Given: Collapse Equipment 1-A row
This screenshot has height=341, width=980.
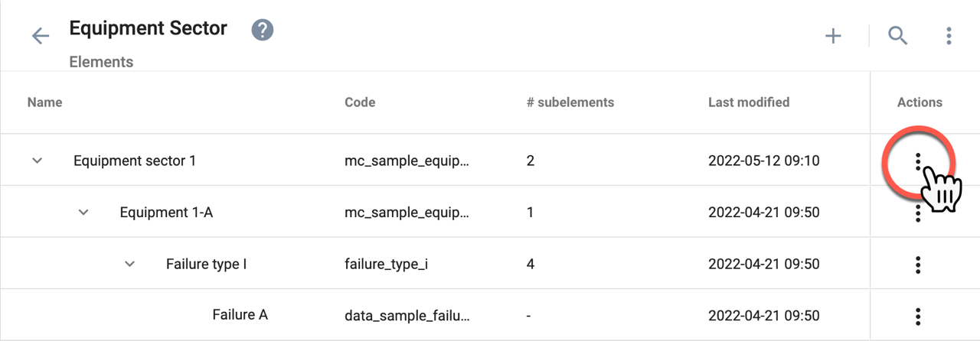Looking at the screenshot, I should point(83,212).
